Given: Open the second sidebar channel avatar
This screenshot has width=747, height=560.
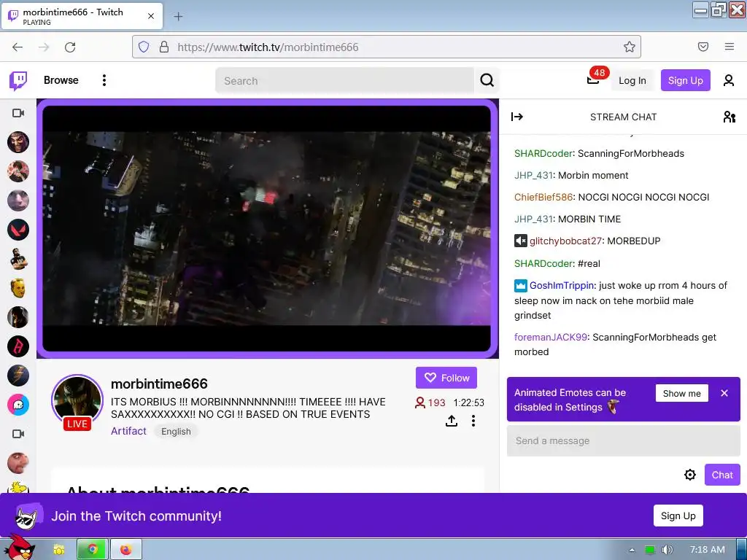Looking at the screenshot, I should coord(18,171).
